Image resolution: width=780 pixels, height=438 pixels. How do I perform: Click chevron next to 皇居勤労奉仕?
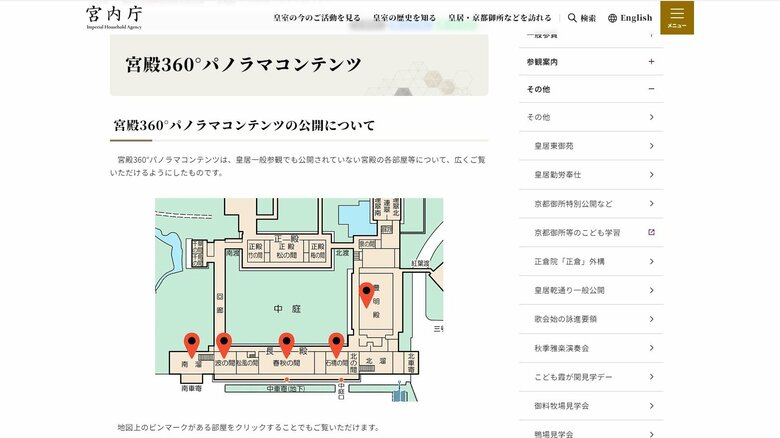tap(652, 175)
